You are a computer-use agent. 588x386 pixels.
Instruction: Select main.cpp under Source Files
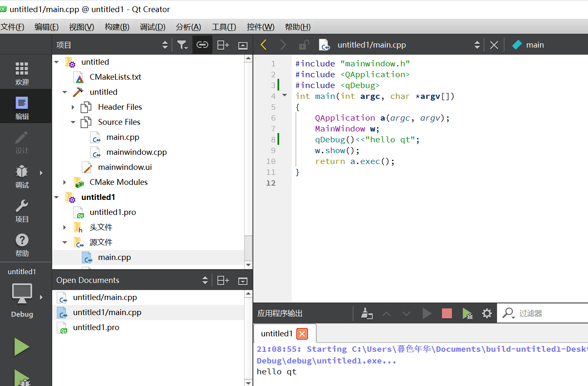point(123,137)
